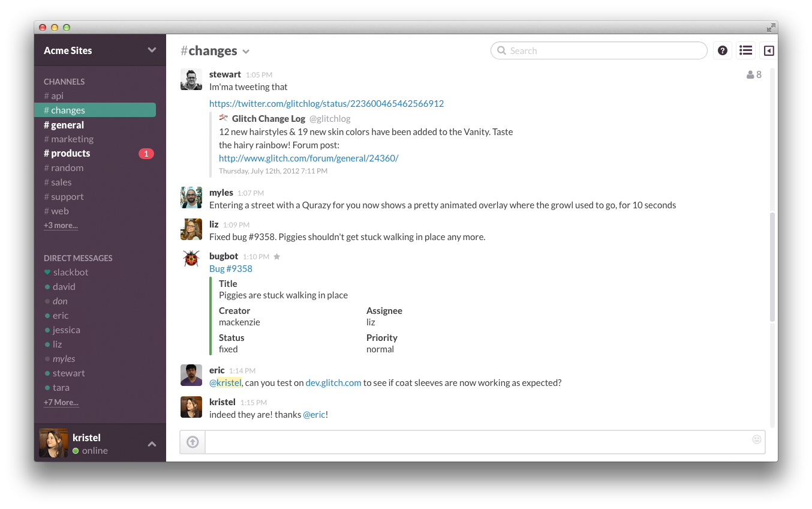Open the Bug #9358 link from bugbot

(230, 268)
